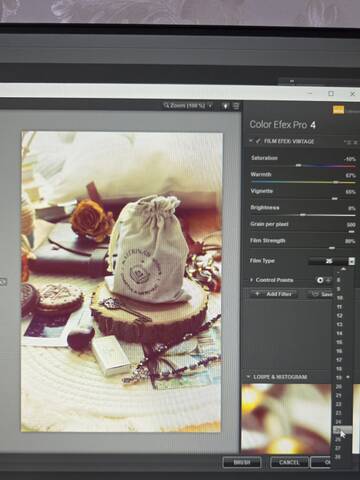Select film type 28 in the list
This screenshot has height=480, width=360.
339,457
